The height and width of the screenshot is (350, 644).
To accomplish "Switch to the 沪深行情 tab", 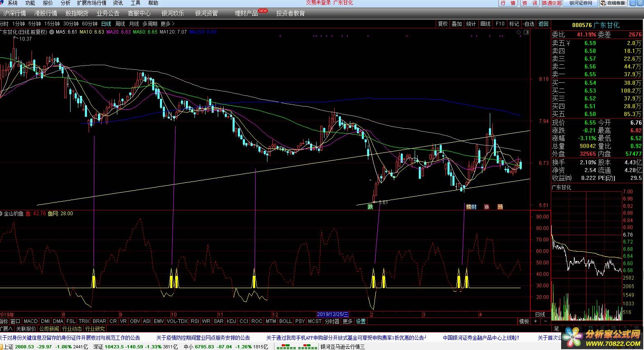I will 15,14.
